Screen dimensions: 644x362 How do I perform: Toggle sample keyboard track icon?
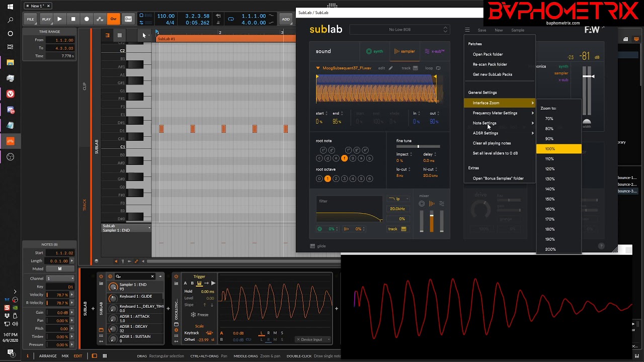(415, 68)
